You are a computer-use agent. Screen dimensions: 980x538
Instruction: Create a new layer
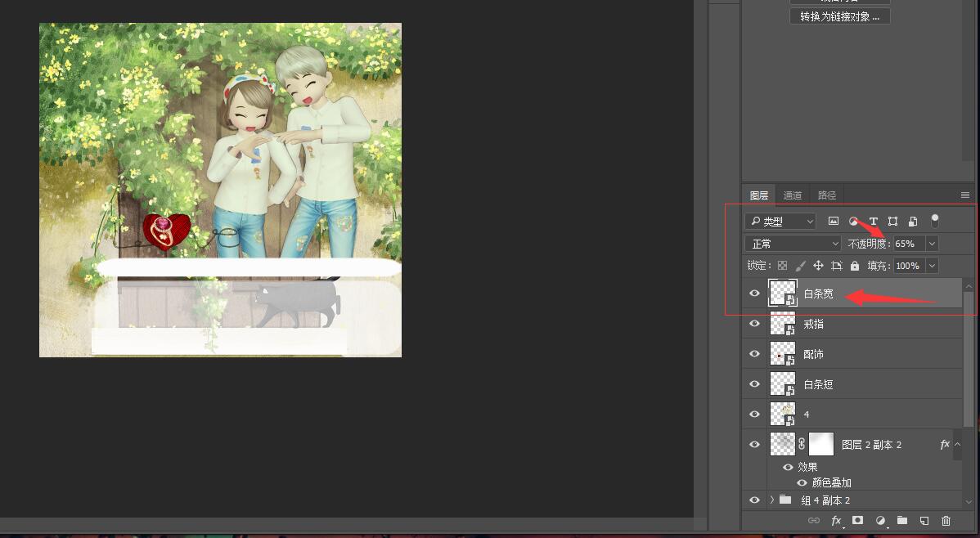[924, 521]
